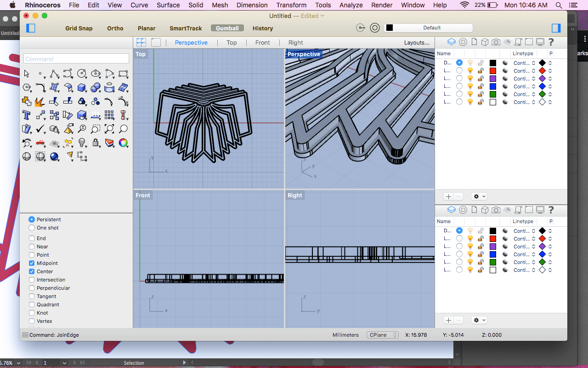This screenshot has width=588, height=368.
Task: Click the red layer color swatch in upper panel
Action: click(493, 71)
